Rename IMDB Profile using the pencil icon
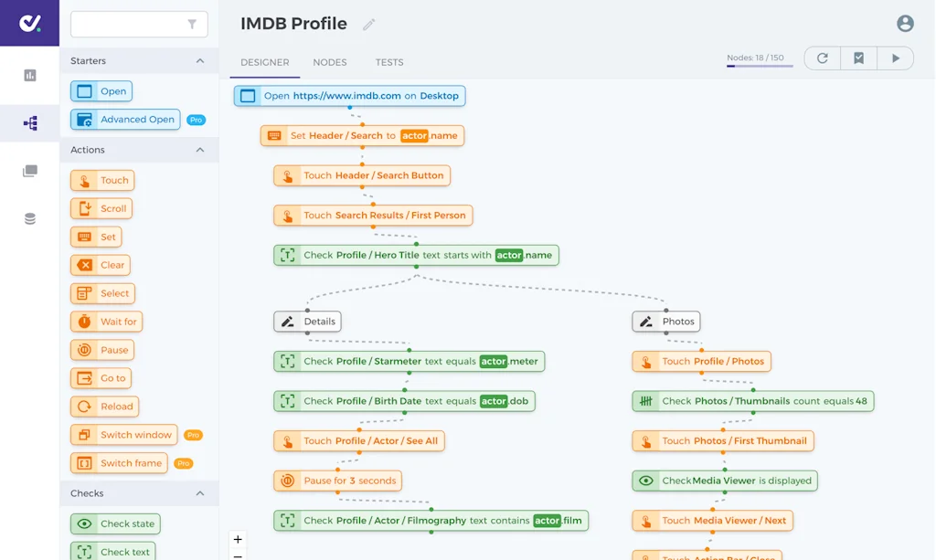 tap(368, 25)
